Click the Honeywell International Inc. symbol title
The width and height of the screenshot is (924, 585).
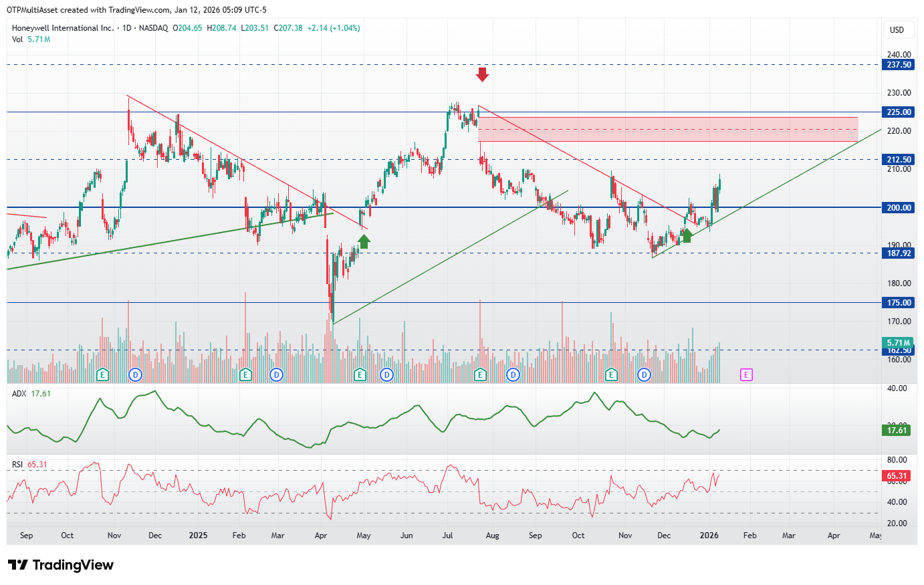[x=63, y=28]
